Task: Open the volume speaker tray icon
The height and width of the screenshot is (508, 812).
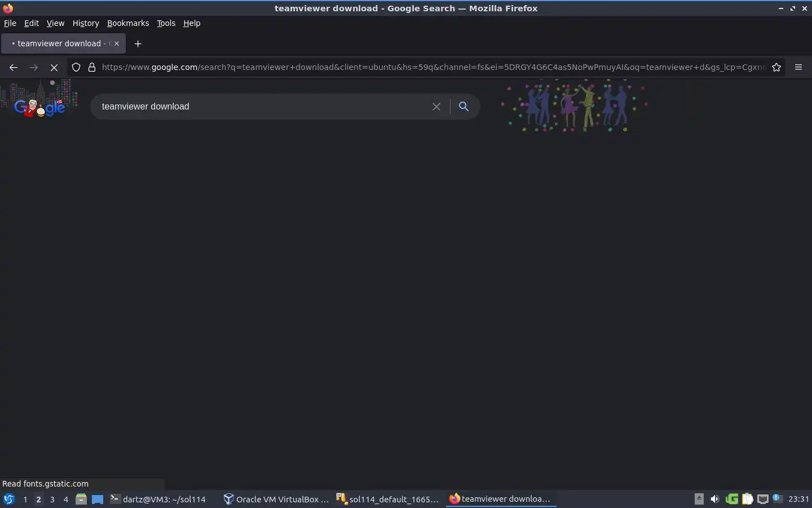Action: pos(714,499)
